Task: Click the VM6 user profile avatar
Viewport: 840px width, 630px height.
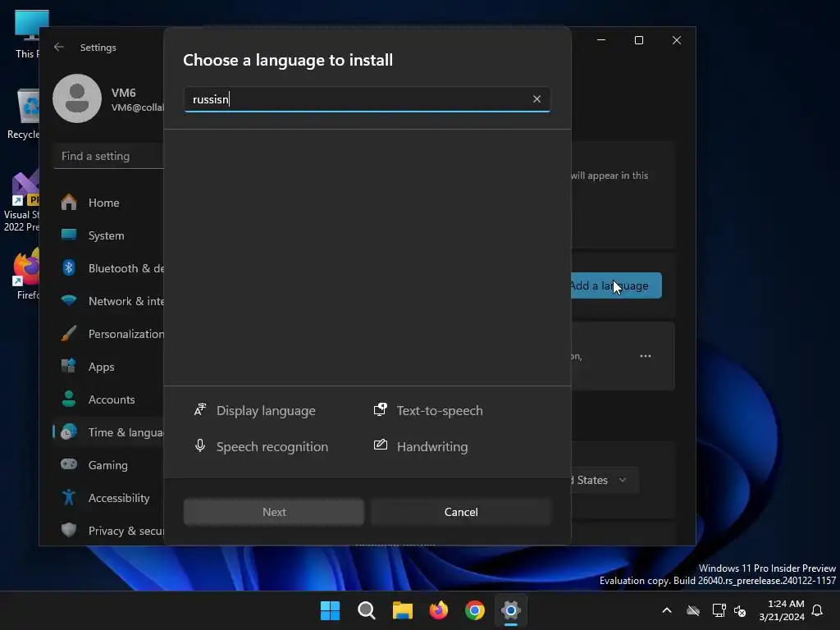Action: [x=77, y=98]
